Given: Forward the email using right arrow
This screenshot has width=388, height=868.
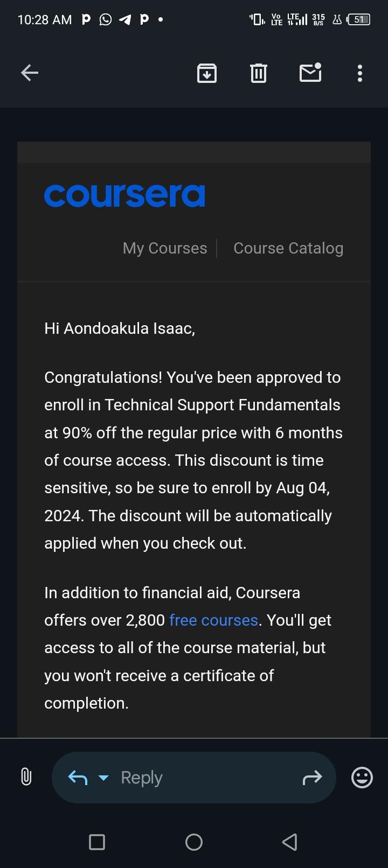Looking at the screenshot, I should pyautogui.click(x=313, y=777).
